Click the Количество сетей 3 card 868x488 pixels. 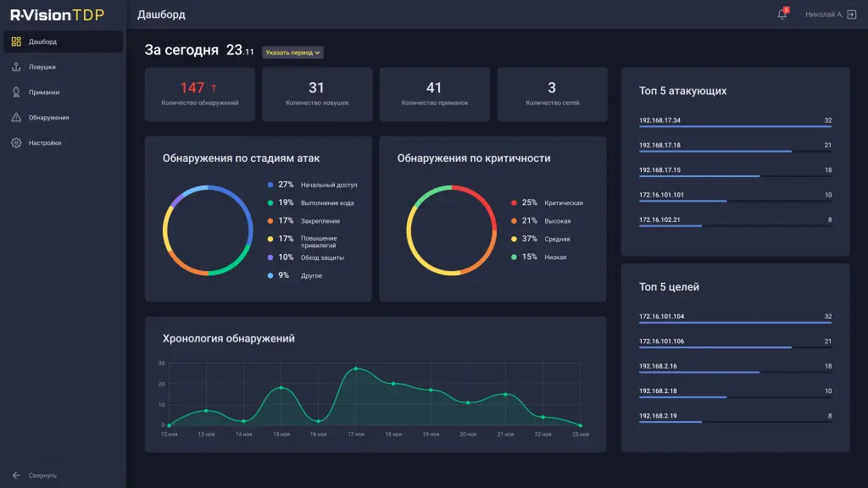click(x=552, y=94)
